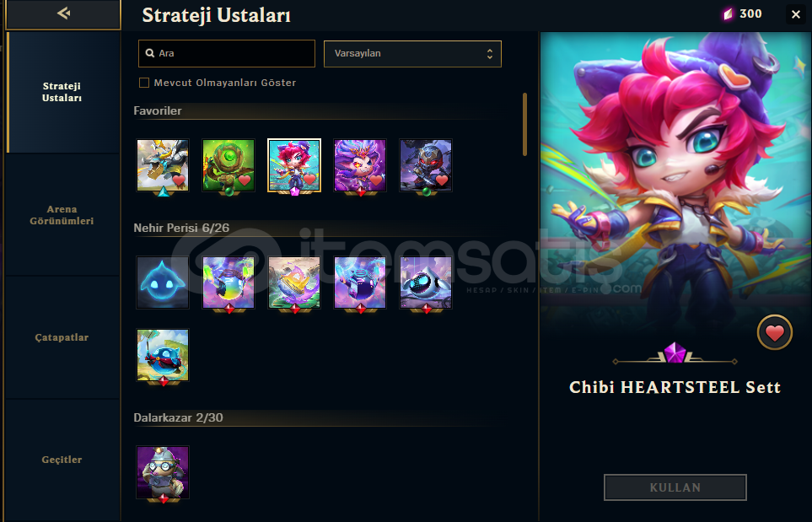Select the robot-faced River Sprite variant
Viewport: 812px width, 522px height.
(426, 283)
